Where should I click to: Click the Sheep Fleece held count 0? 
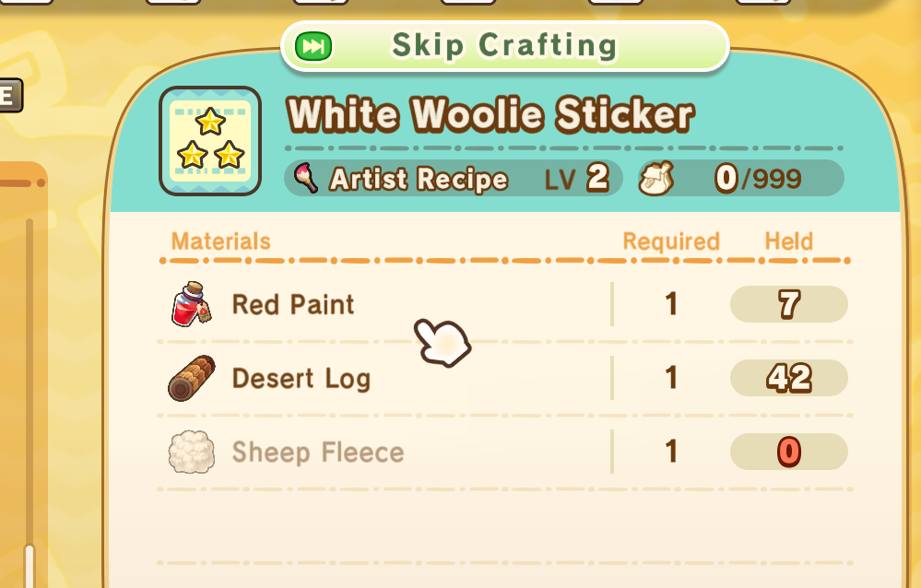(789, 452)
